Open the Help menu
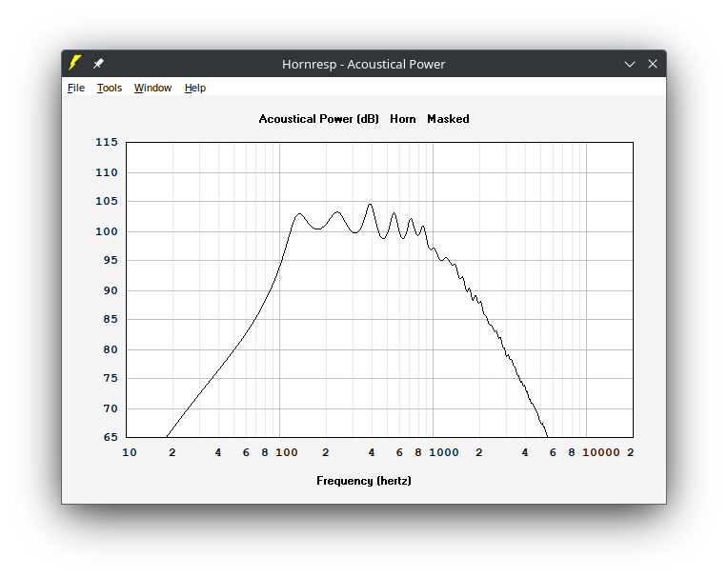 click(195, 88)
